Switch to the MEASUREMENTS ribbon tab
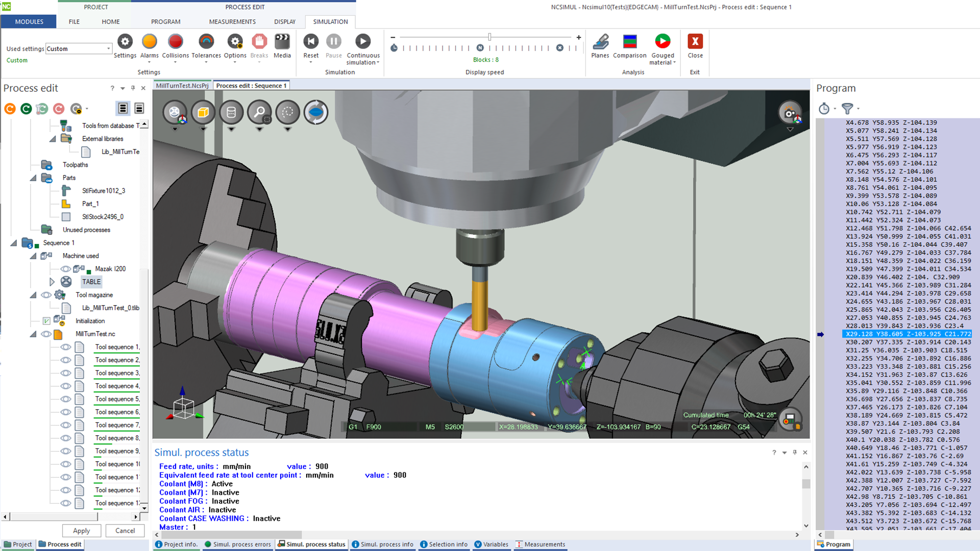 [232, 21]
